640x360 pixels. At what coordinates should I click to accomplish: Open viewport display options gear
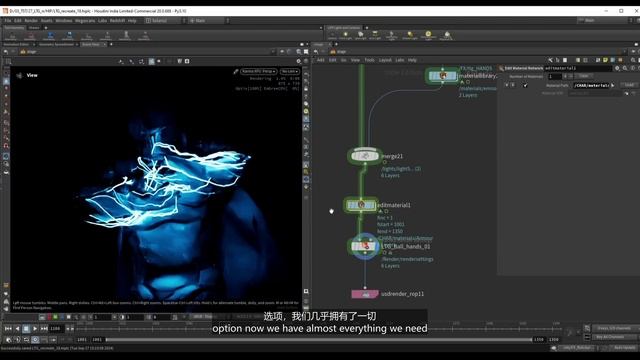coord(298,61)
